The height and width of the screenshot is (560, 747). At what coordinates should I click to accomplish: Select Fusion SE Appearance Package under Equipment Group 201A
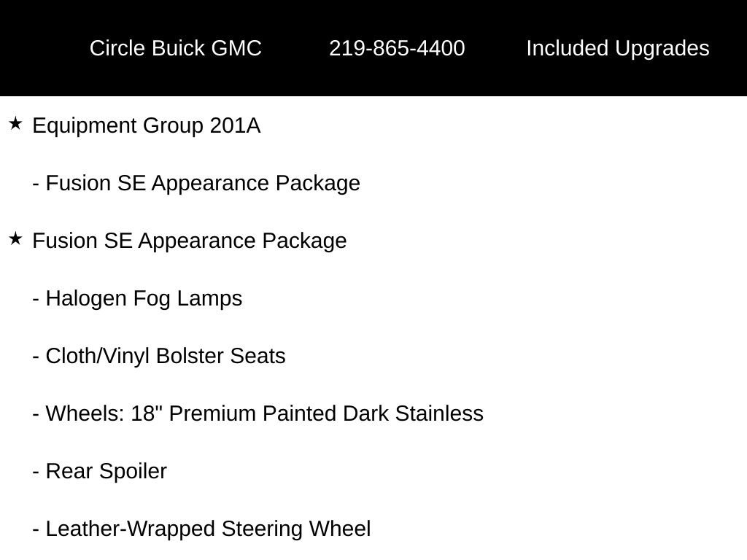click(203, 183)
